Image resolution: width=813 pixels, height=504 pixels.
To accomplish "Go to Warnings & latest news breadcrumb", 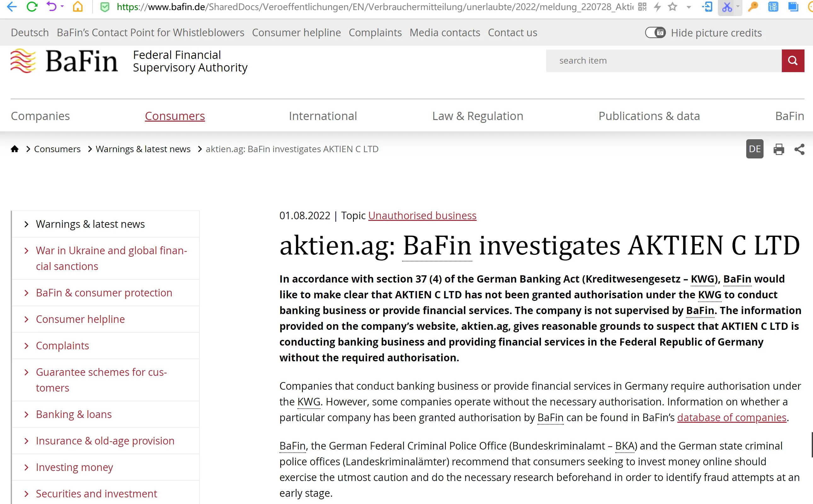I will (143, 149).
